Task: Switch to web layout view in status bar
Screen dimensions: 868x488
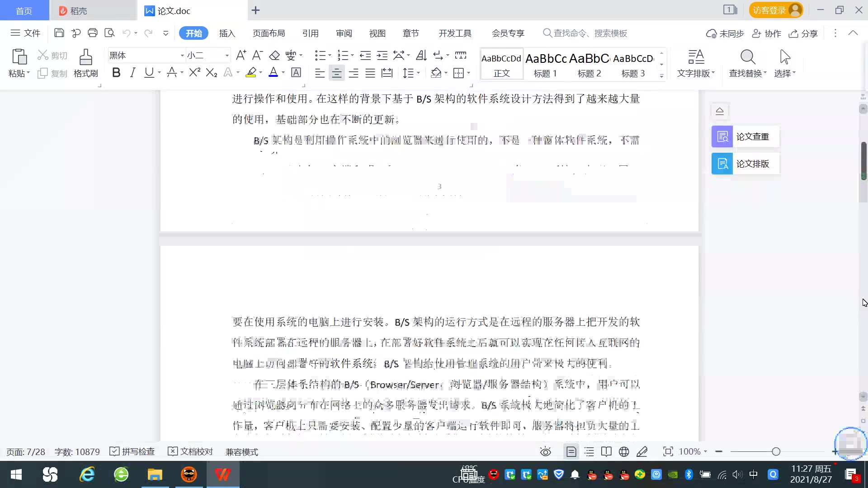Action: pyautogui.click(x=624, y=451)
